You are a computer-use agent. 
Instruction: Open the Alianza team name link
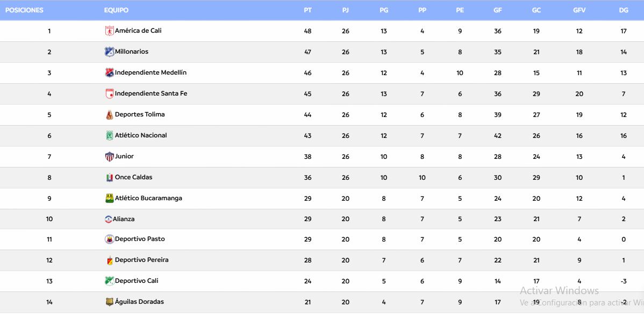point(124,219)
